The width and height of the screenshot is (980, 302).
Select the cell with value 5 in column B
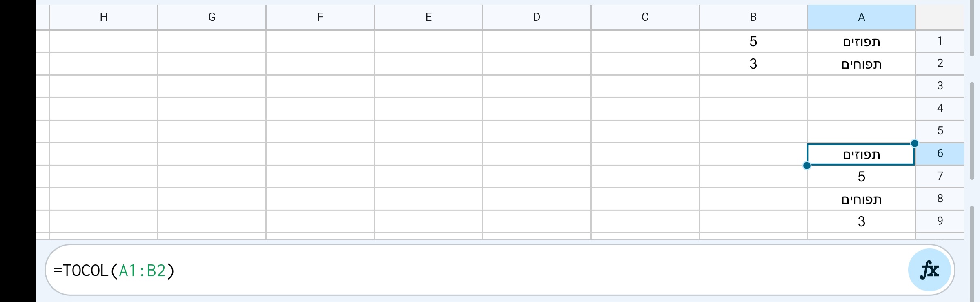pyautogui.click(x=753, y=41)
